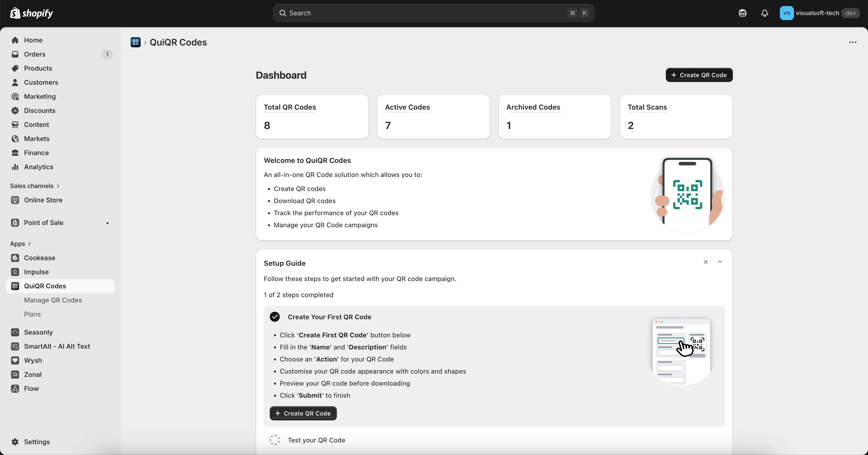Toggle the completed Create Your First QR Code checkmark
Screen dimensions: 868x455
click(x=275, y=317)
